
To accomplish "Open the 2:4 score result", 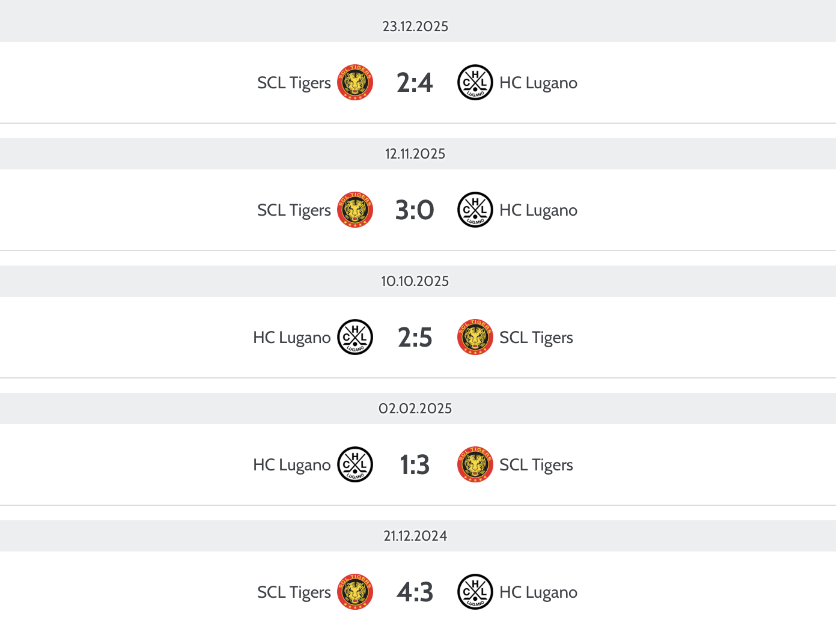I will point(415,83).
